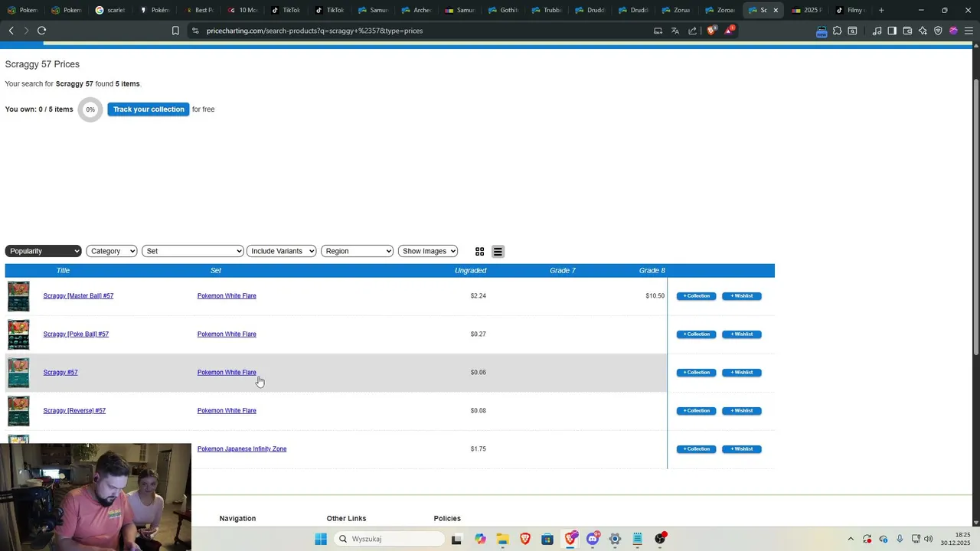Add Scraggy [Master Ball] to Collection
The height and width of the screenshot is (551, 980).
click(697, 296)
